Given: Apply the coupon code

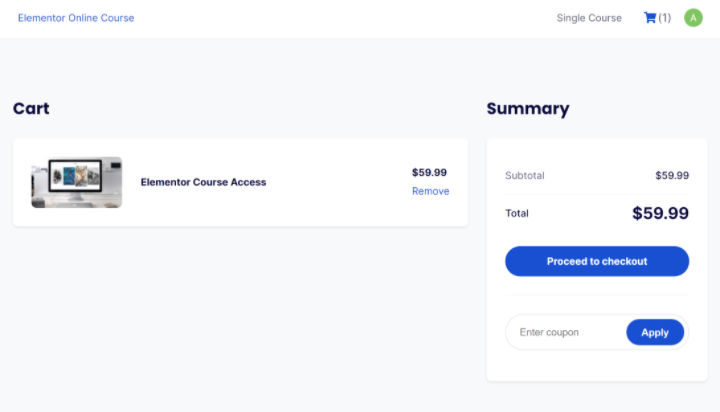Looking at the screenshot, I should pos(655,332).
